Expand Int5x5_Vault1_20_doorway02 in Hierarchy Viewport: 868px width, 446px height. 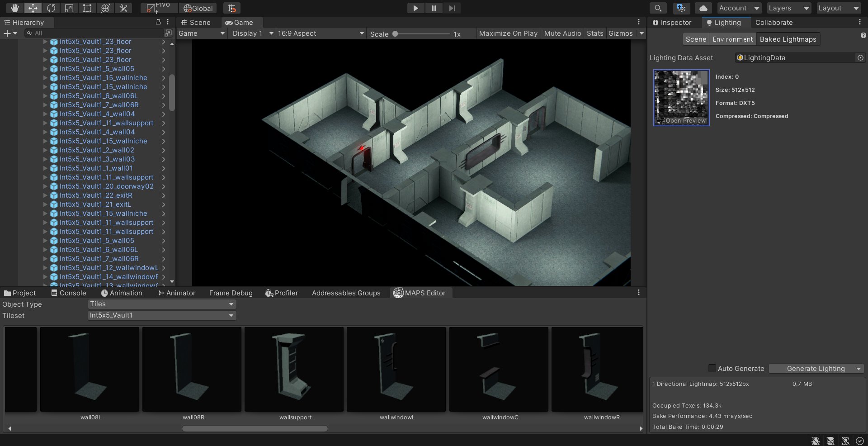(x=45, y=186)
